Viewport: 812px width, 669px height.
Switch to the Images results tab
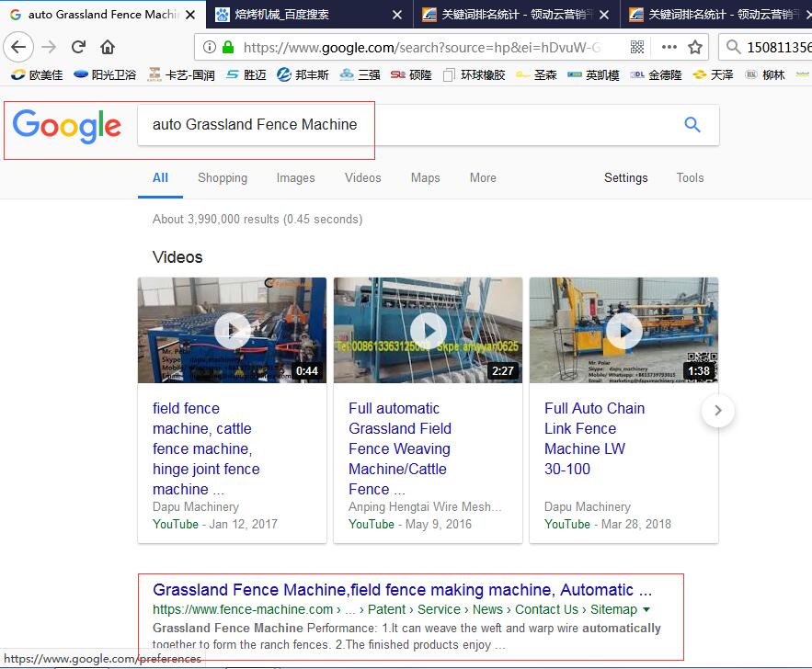[x=295, y=177]
